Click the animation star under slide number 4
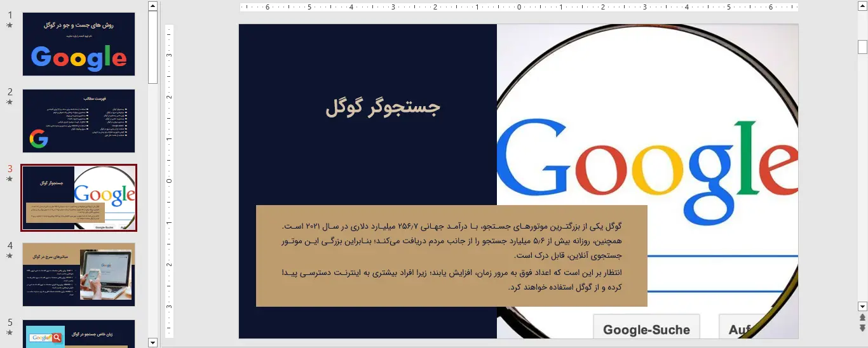The image size is (868, 348). [x=10, y=256]
